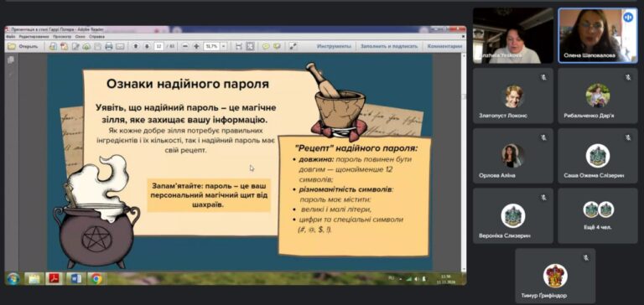
Task: Add a sticky note comment icon
Action: [266, 46]
